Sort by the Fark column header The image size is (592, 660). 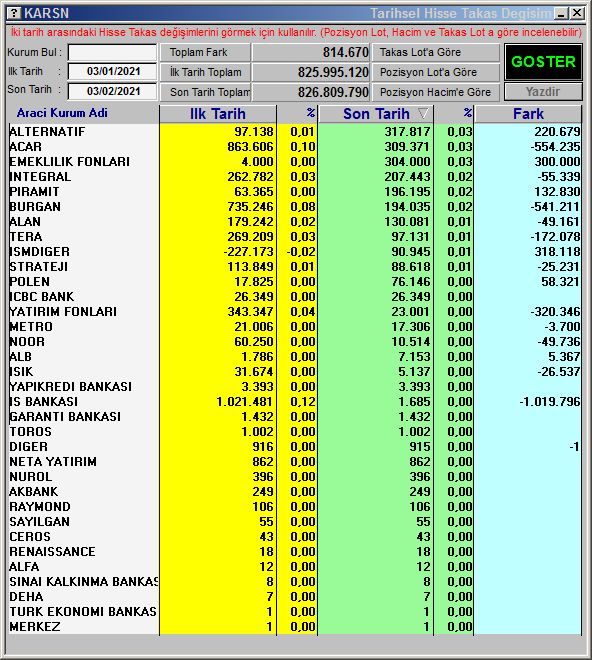click(x=528, y=114)
